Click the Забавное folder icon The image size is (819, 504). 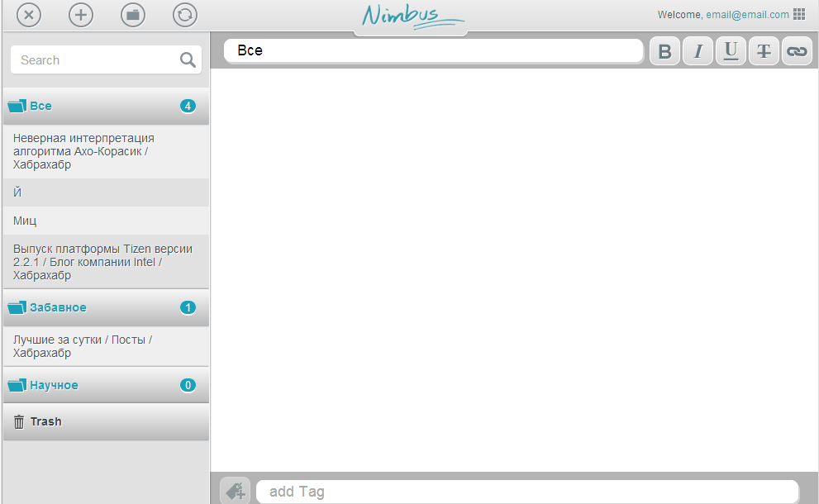pyautogui.click(x=17, y=307)
